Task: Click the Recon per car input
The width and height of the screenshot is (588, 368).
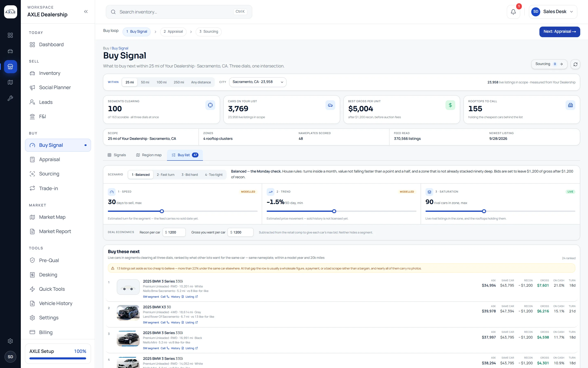Action: point(174,232)
